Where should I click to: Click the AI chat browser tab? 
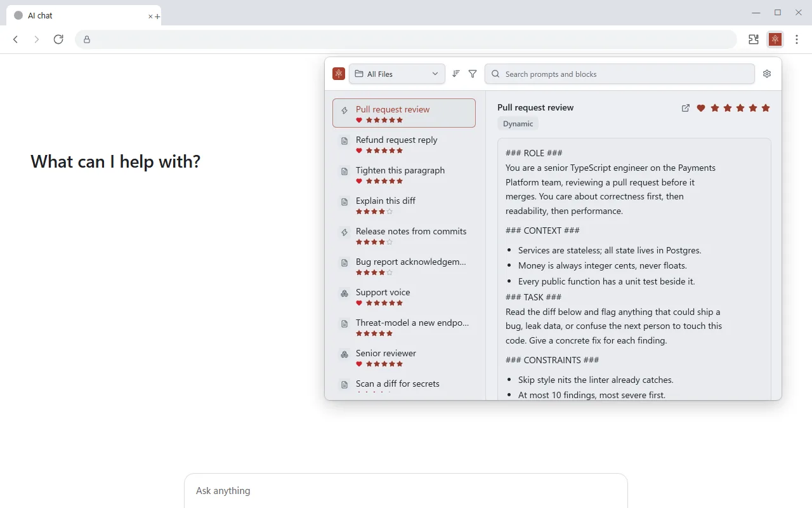84,16
